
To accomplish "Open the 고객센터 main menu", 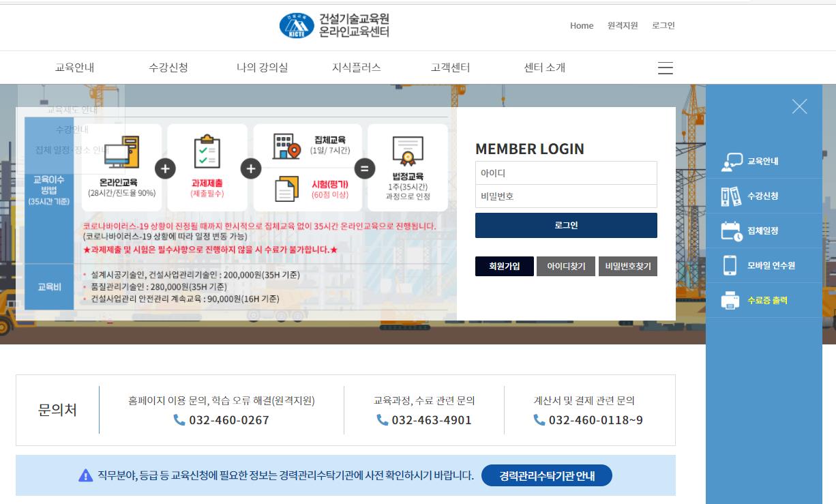I will coord(451,68).
